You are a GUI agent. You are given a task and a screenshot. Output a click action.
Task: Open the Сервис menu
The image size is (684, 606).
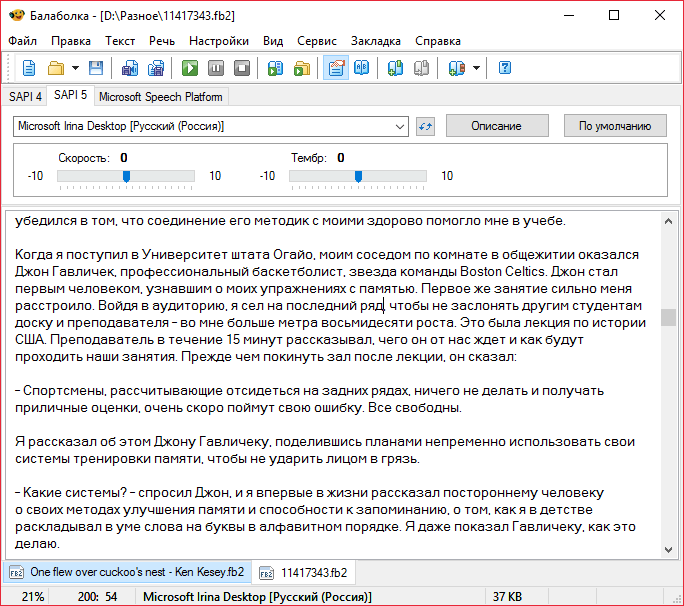coord(317,41)
